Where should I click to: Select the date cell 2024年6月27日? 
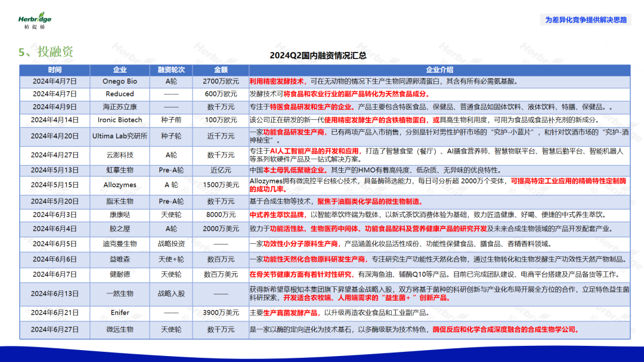point(55,330)
